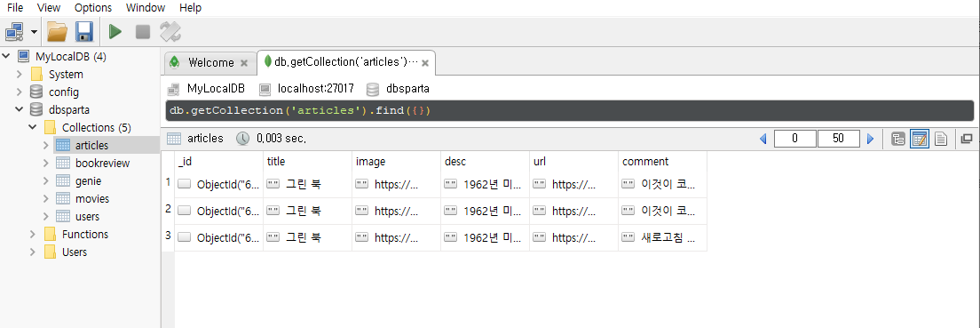This screenshot has width=980, height=328.
Task: Open the File menu
Action: coord(16,7)
